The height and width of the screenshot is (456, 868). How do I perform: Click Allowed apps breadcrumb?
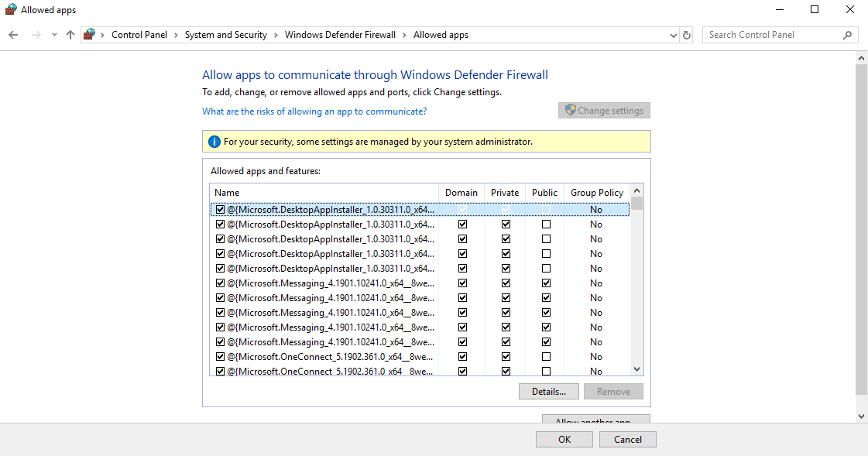tap(441, 35)
